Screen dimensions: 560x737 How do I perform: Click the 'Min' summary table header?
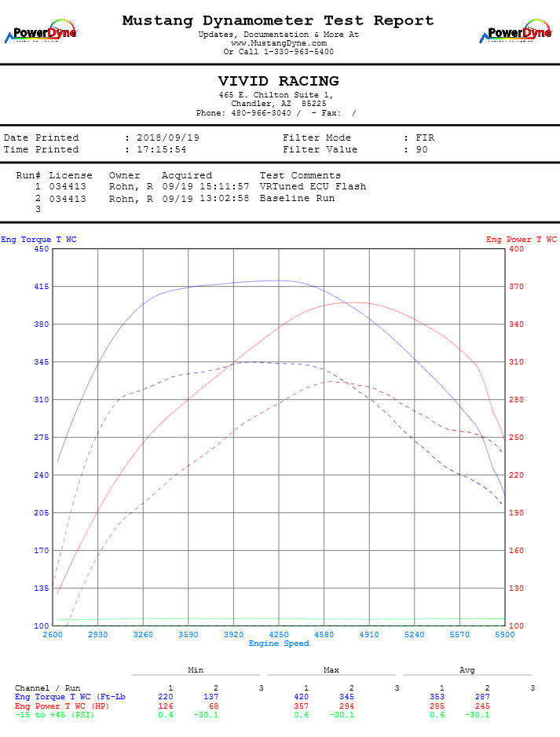(x=196, y=669)
